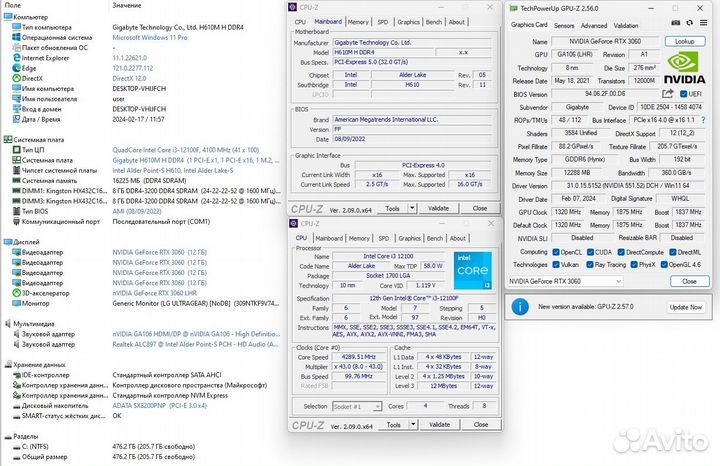This screenshot has width=720, height=466.
Task: Click the Realtek ALC897 audio adapter link
Action: (196, 344)
